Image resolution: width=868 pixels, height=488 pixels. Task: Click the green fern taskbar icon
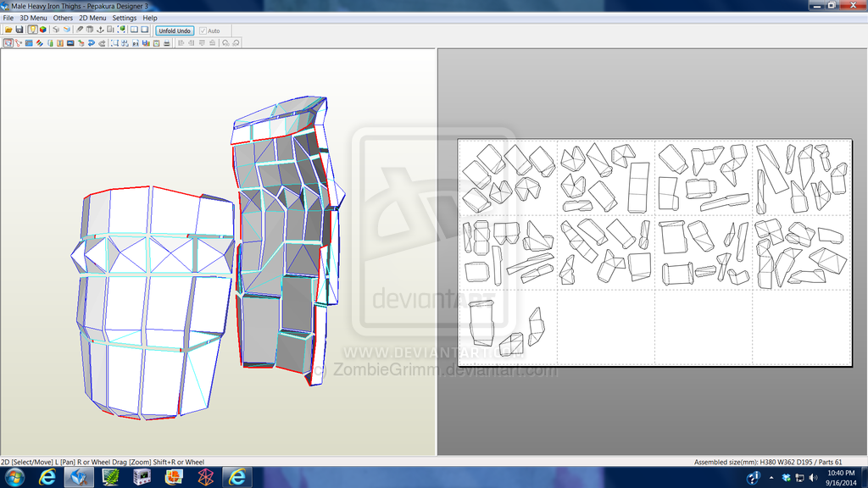111,477
